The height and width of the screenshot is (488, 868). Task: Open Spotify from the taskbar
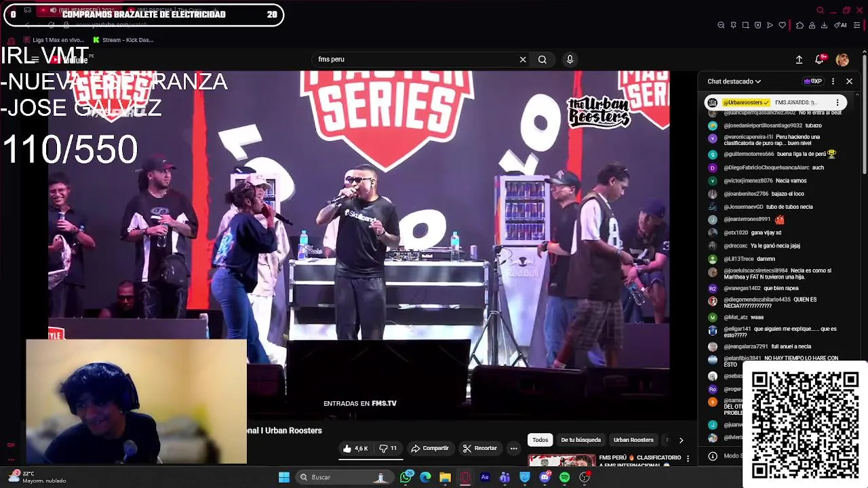coord(564,477)
